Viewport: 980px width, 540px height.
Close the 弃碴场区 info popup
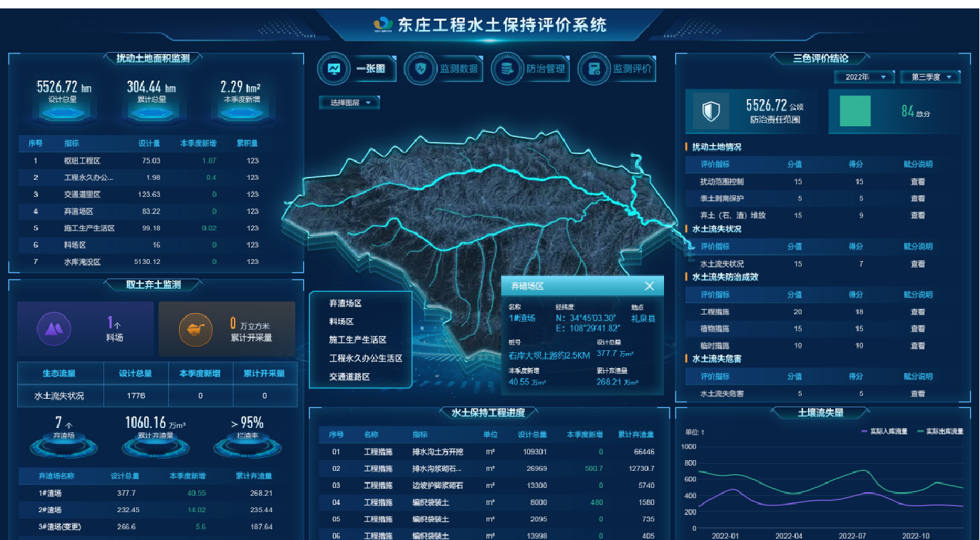point(649,286)
